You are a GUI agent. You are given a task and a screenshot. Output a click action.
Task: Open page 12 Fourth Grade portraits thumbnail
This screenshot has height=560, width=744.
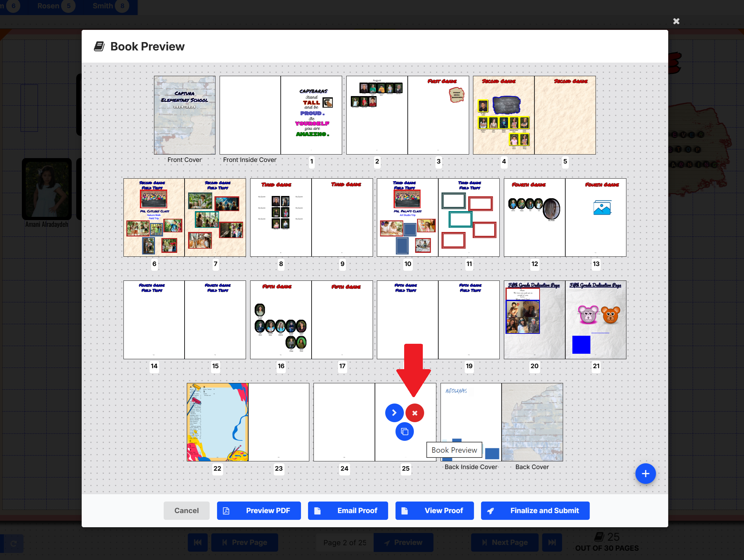click(x=534, y=218)
